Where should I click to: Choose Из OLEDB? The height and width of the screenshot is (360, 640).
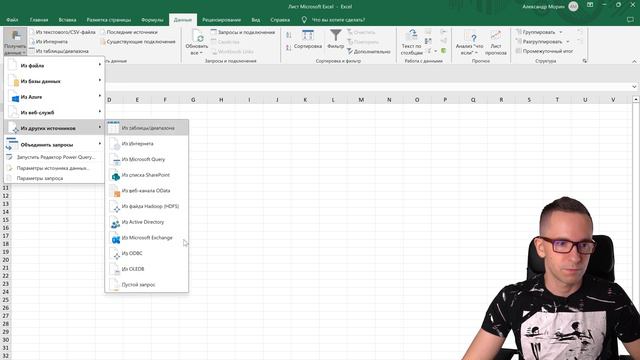click(x=147, y=269)
